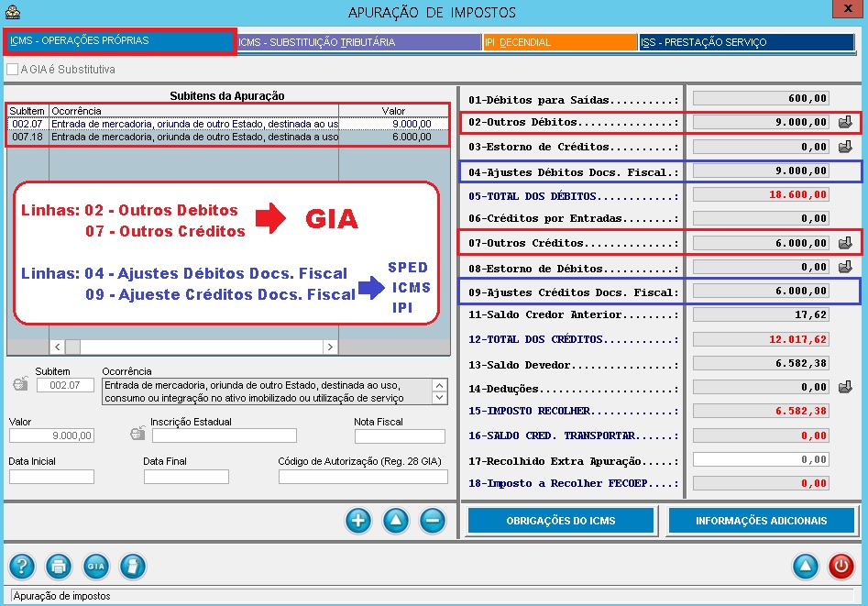Click 13-Saldo Devedor value 6.582,38
868x606 pixels.
tap(761, 363)
